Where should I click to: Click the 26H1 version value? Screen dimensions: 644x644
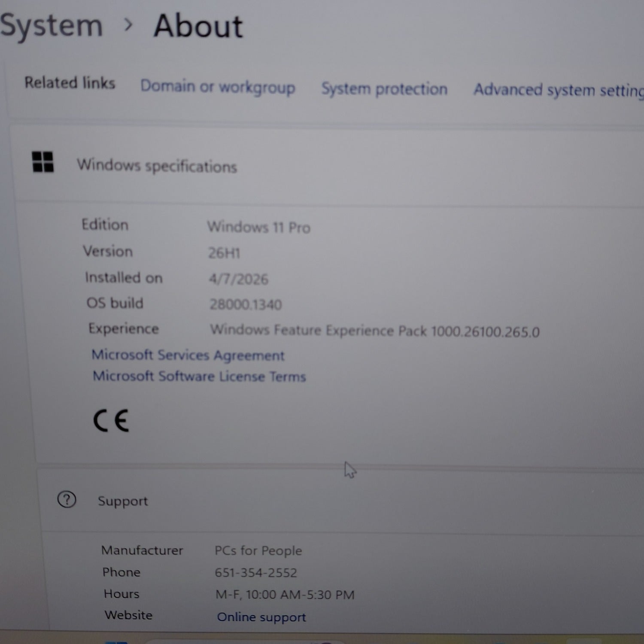(x=224, y=253)
